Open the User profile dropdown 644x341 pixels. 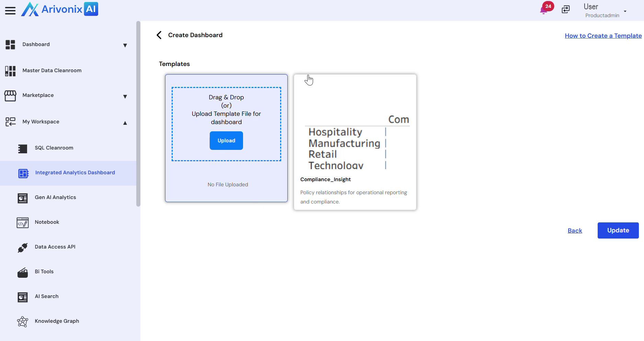click(625, 11)
